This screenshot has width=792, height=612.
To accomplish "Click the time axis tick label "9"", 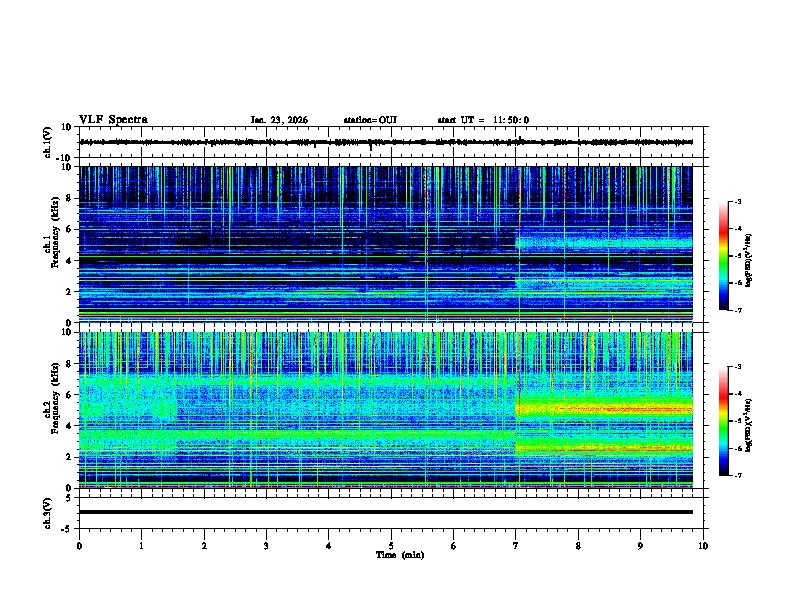I will (640, 546).
